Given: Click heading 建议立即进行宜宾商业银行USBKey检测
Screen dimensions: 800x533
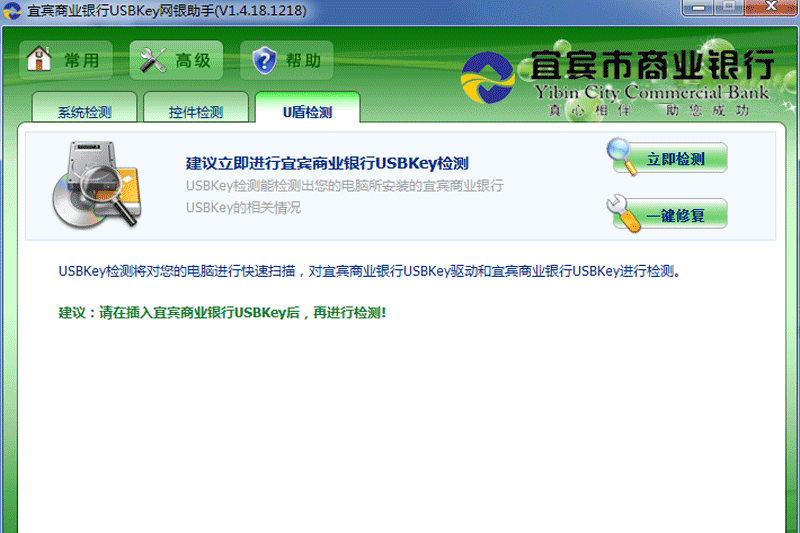Looking at the screenshot, I should coord(327,163).
